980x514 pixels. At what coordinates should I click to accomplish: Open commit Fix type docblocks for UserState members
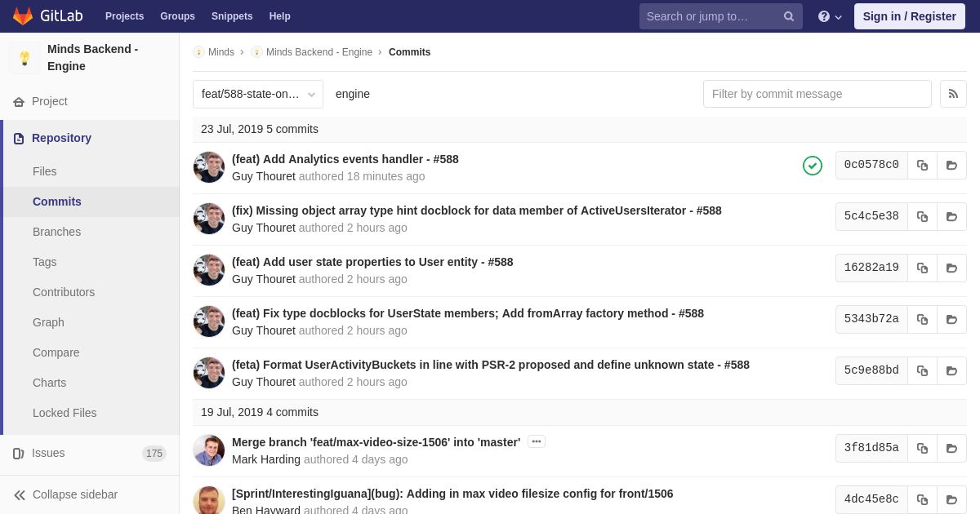coord(468,313)
